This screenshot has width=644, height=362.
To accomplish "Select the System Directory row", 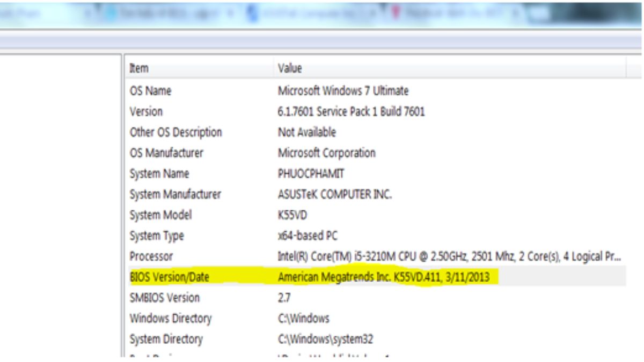I will tap(166, 339).
